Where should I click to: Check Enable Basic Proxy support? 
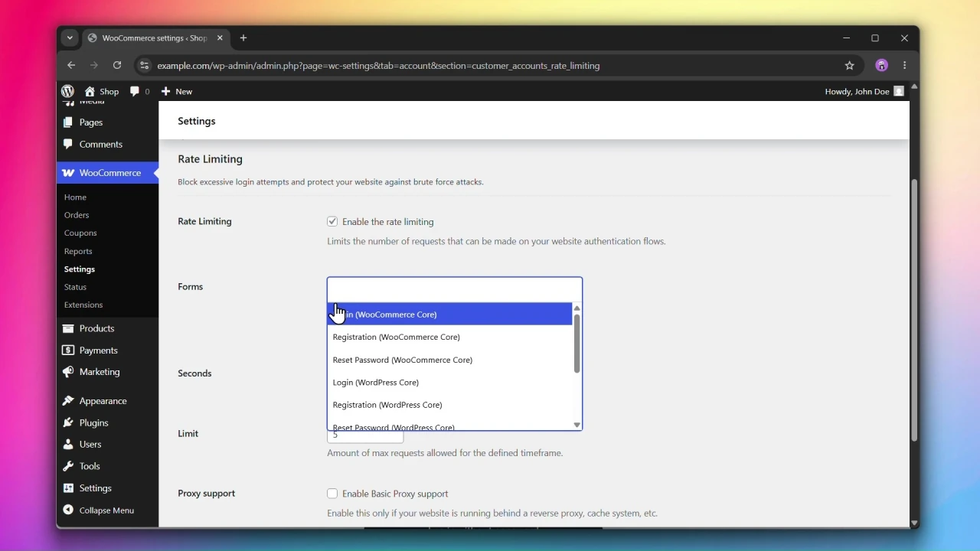(332, 494)
